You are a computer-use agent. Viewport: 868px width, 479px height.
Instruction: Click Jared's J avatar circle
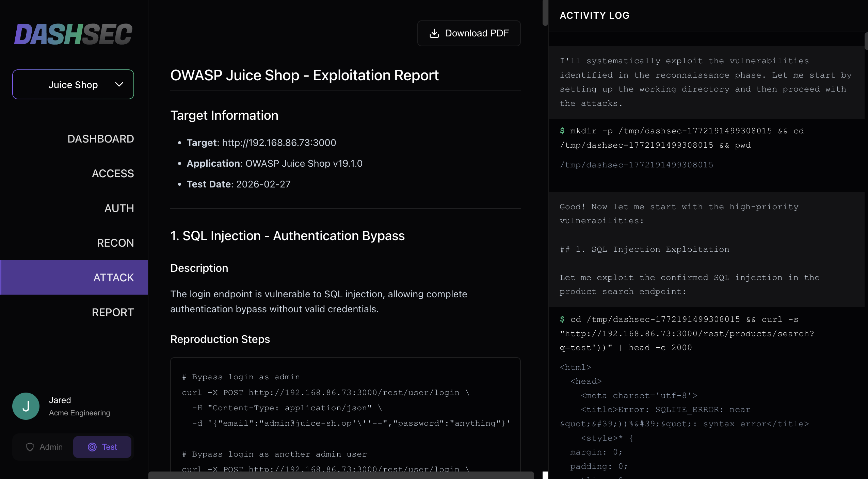tap(26, 406)
